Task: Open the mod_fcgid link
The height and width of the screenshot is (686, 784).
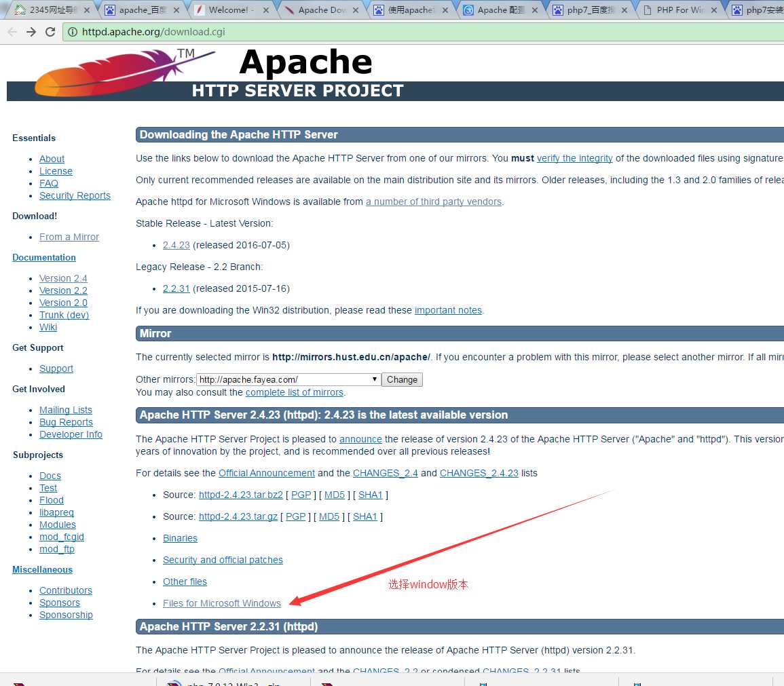Action: (x=62, y=537)
